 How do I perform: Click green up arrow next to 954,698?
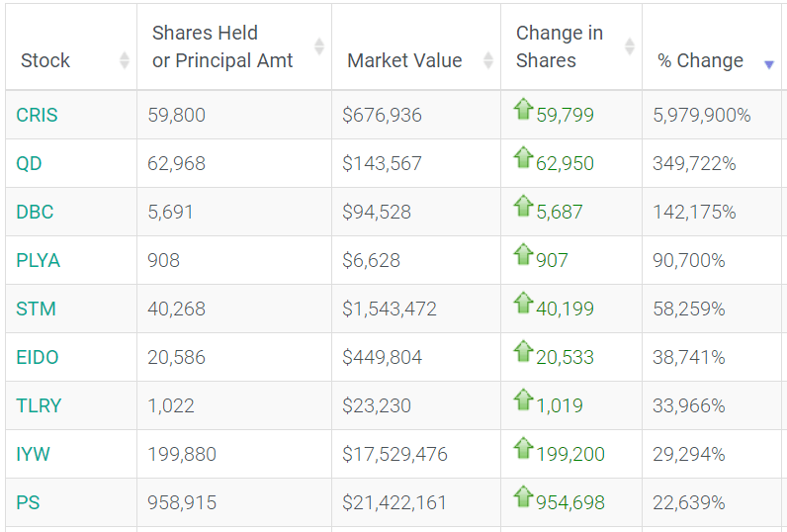tap(523, 496)
